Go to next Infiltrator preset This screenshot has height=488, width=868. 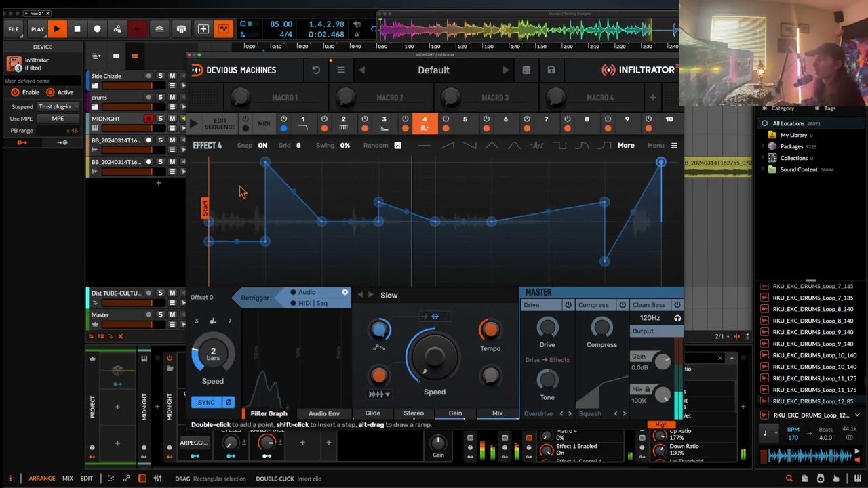point(506,70)
